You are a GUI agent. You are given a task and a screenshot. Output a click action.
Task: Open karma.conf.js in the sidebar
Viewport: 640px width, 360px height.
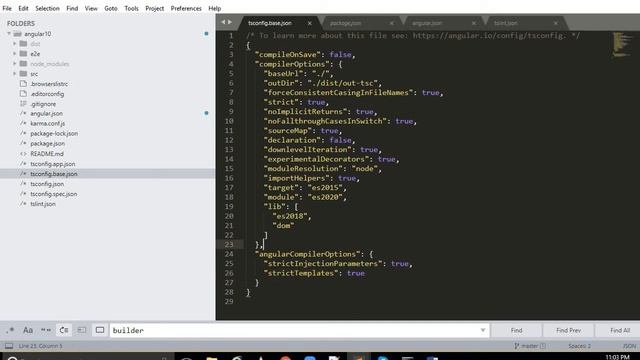47,123
